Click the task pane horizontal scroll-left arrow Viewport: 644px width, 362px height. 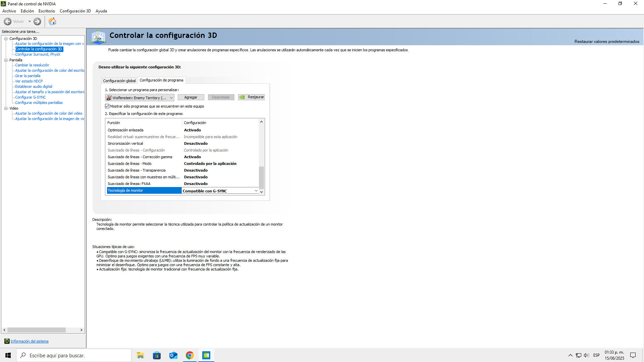[4, 330]
